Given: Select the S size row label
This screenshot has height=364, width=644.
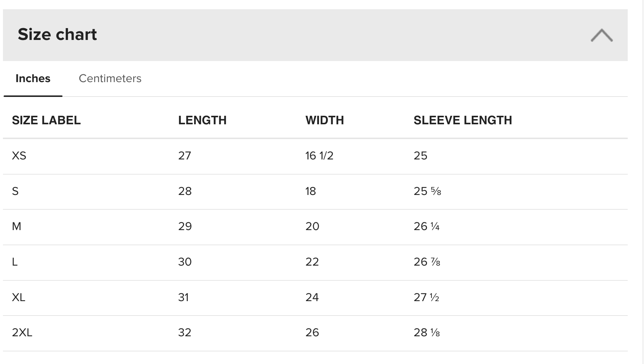Looking at the screenshot, I should [15, 191].
